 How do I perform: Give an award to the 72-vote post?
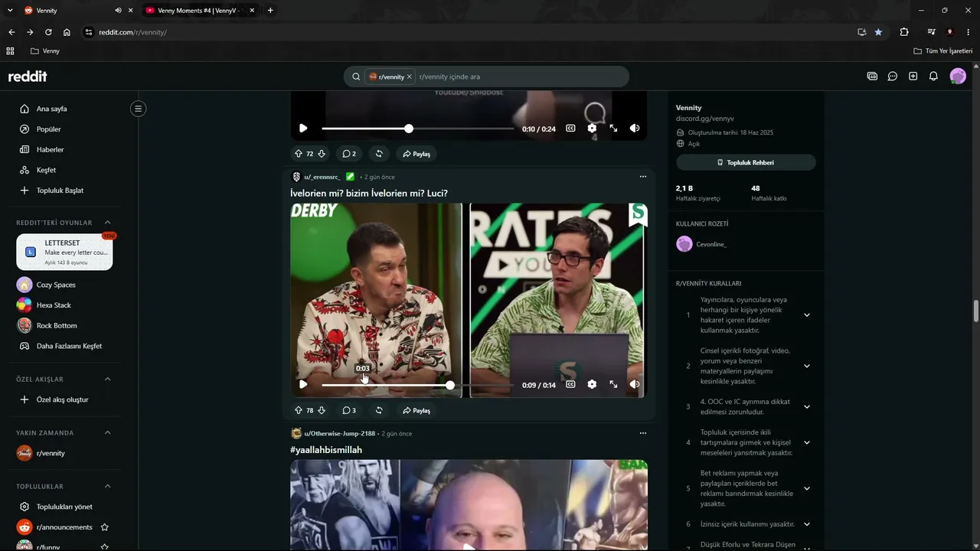coord(378,154)
